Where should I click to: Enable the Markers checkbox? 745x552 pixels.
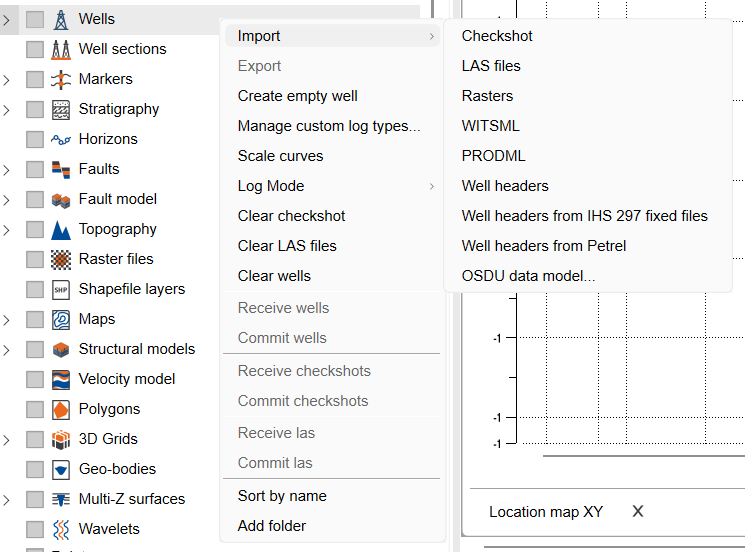tap(35, 79)
